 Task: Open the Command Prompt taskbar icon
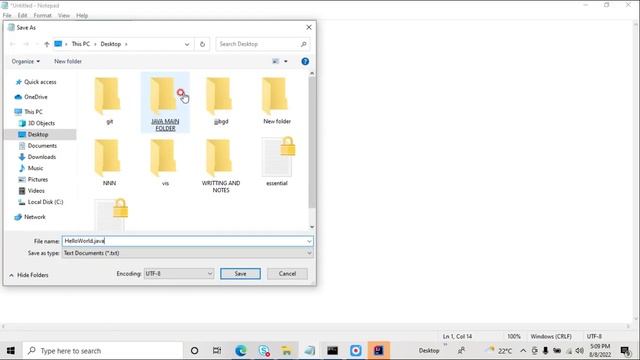tap(332, 351)
